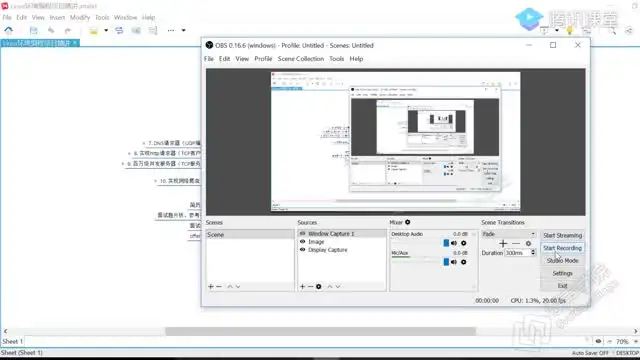Adjust the Duration spinner arrows
The height and width of the screenshot is (360, 640).
coord(533,253)
